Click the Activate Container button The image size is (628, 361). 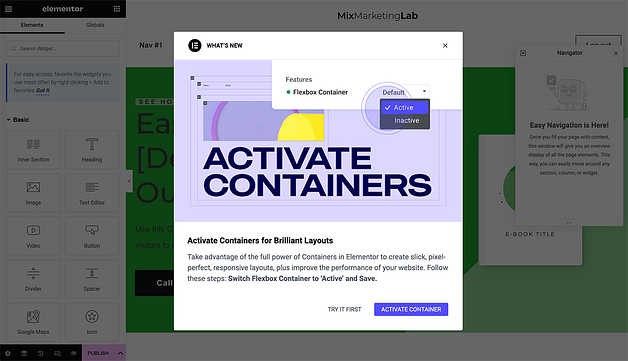(411, 309)
